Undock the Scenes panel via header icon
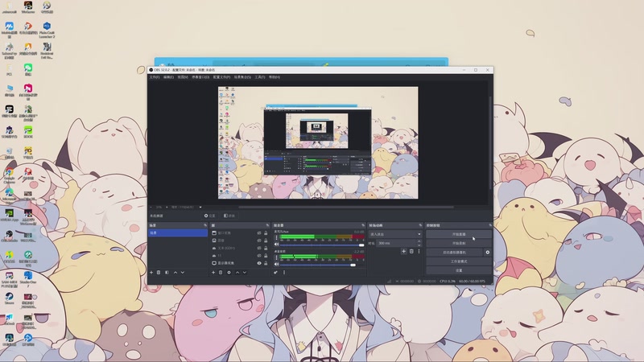Viewport: 644px width, 362px height. pos(205,225)
